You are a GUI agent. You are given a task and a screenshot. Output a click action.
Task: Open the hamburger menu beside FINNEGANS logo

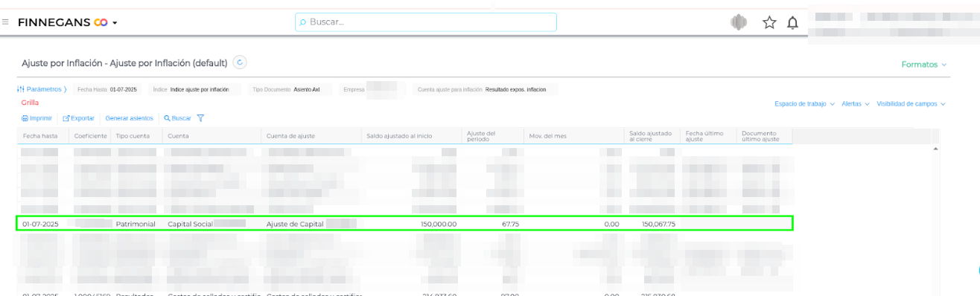click(5, 22)
